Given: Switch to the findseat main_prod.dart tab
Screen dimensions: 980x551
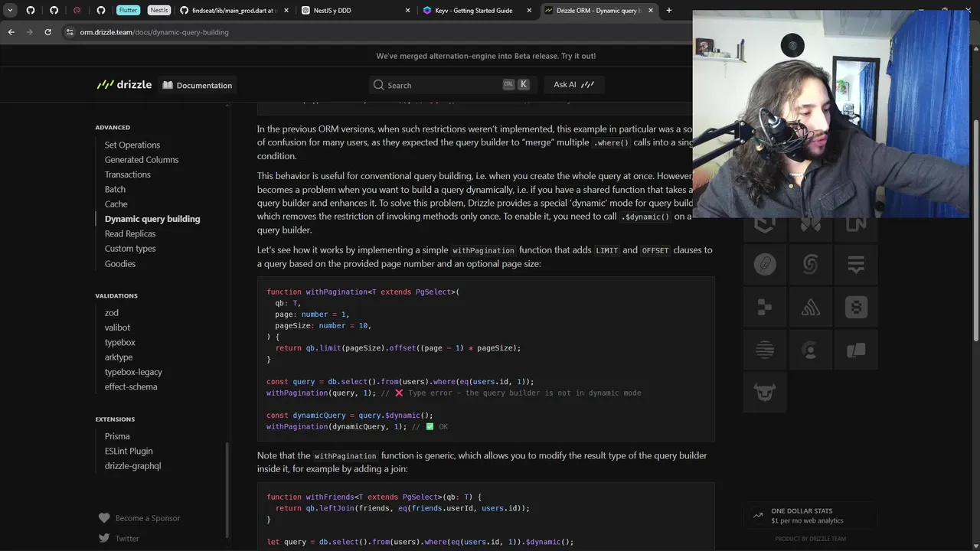Looking at the screenshot, I should [234, 10].
